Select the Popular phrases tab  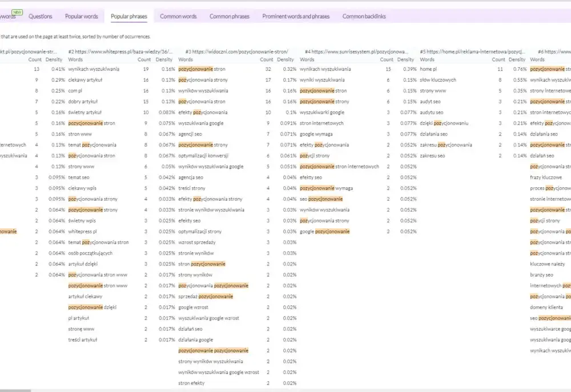tap(129, 17)
